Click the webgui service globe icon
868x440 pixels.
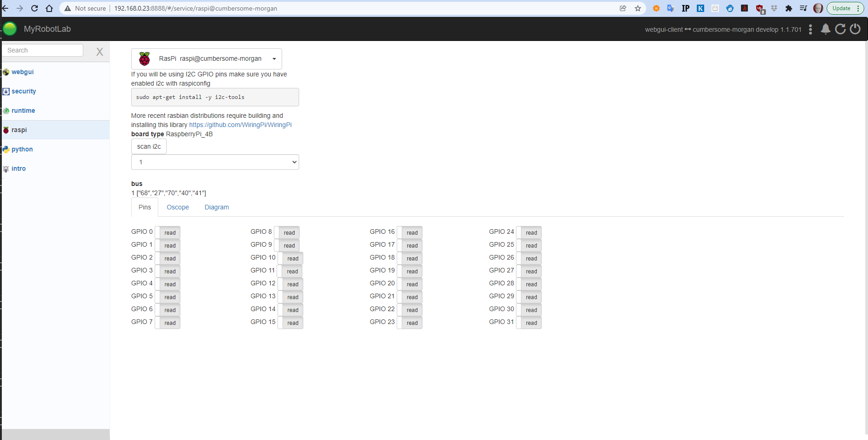coord(6,72)
